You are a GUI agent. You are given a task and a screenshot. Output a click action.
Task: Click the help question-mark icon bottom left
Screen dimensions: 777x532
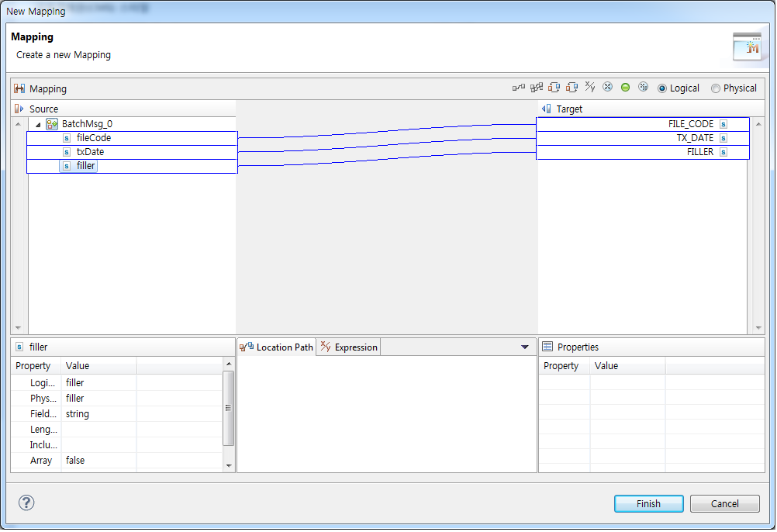click(26, 503)
